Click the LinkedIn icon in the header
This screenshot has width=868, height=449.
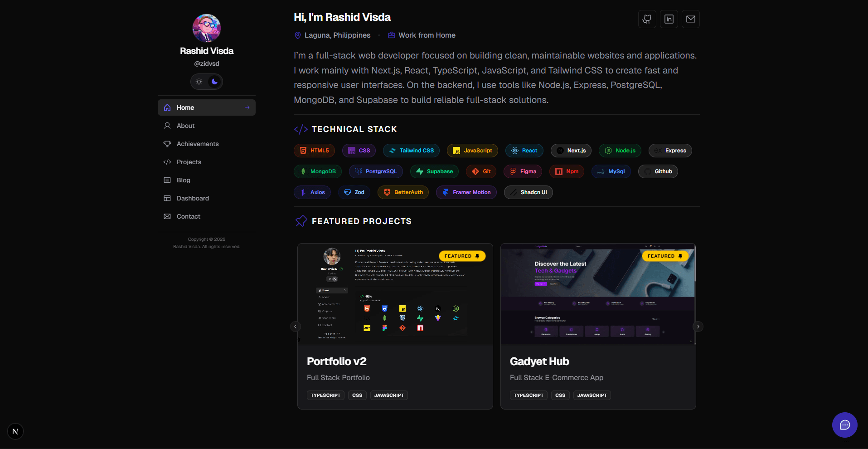tap(669, 19)
